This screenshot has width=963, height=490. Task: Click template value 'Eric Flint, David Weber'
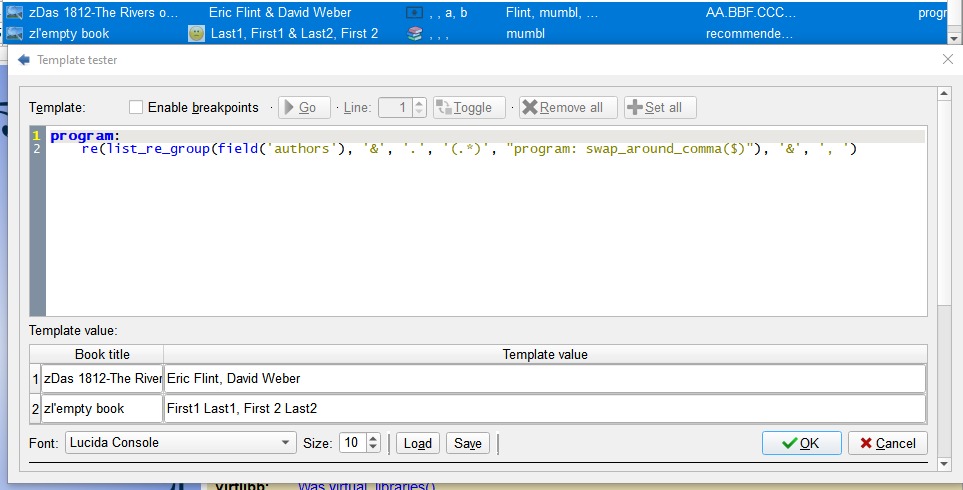[545, 378]
